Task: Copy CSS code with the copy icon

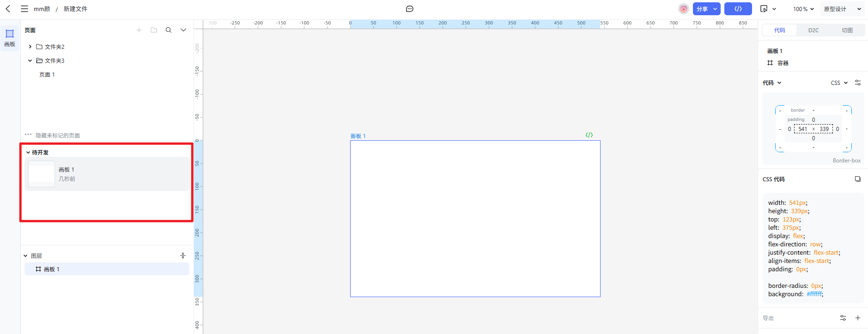Action: pyautogui.click(x=857, y=179)
